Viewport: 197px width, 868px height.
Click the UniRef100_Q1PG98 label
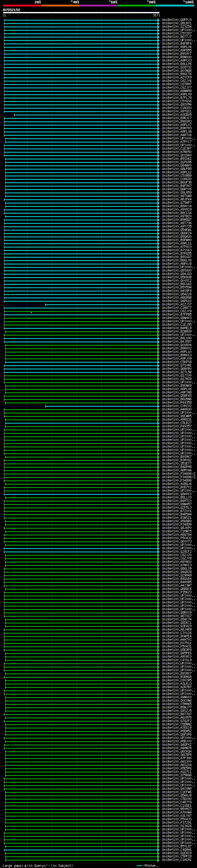click(177, 162)
